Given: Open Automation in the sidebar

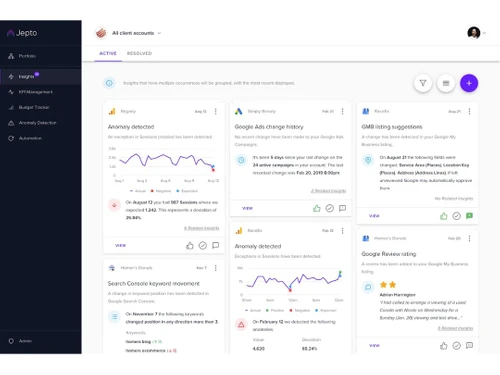Looking at the screenshot, I should (25, 138).
